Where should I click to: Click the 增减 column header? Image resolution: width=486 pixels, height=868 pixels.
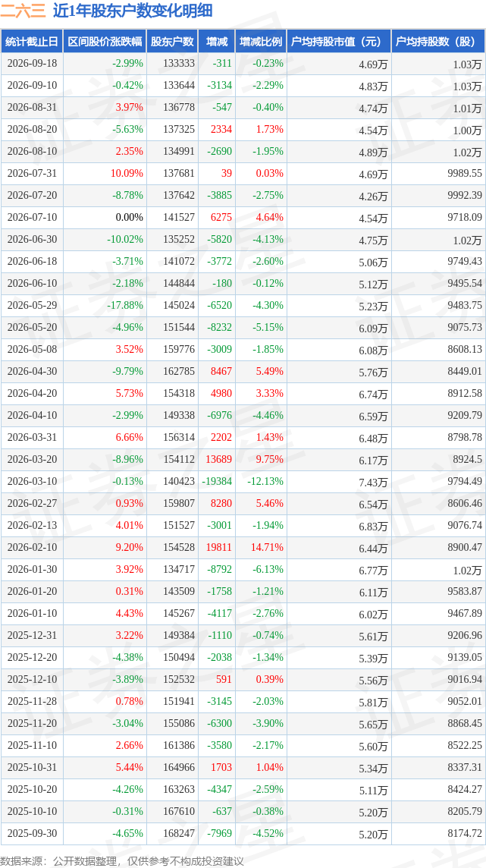[215, 42]
